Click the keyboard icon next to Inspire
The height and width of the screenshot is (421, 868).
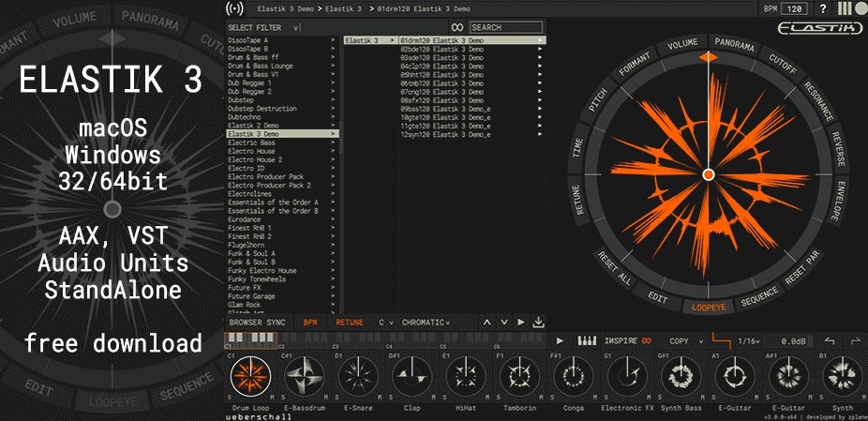pos(588,341)
